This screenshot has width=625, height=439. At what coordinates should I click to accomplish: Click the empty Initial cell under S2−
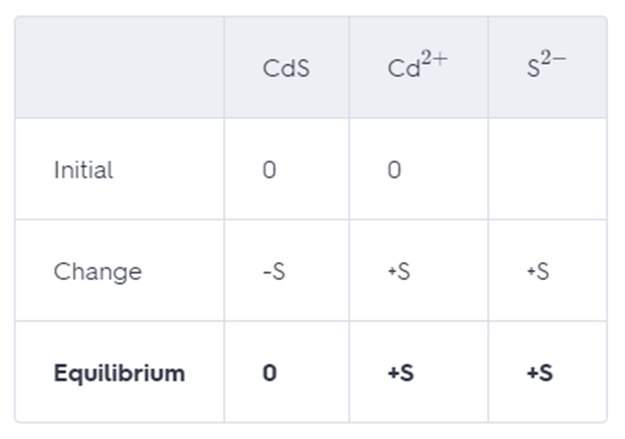pyautogui.click(x=546, y=170)
